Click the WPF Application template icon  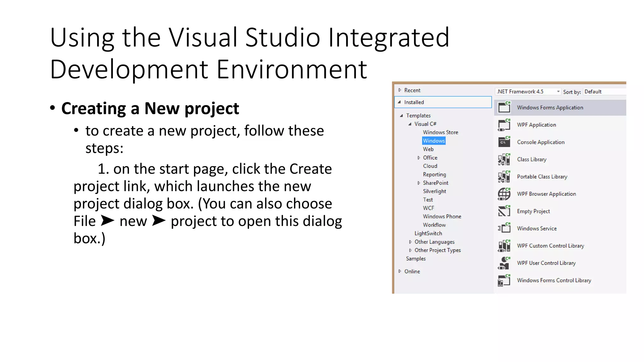[504, 125]
